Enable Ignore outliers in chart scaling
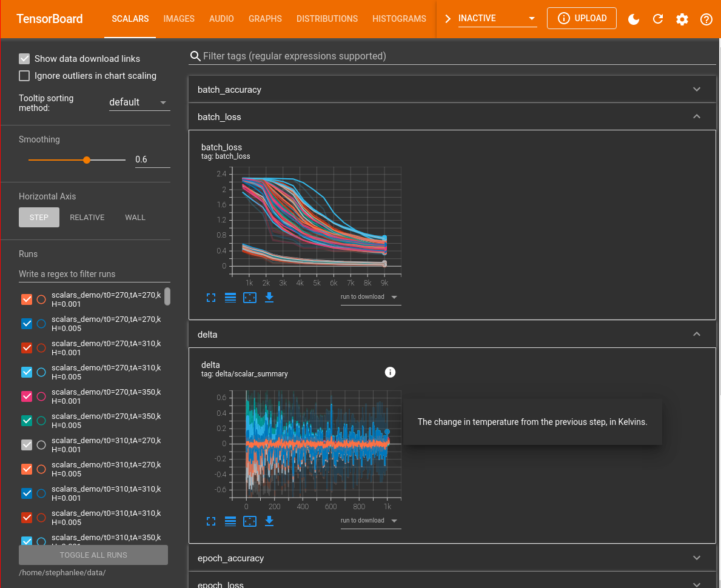 tap(24, 75)
